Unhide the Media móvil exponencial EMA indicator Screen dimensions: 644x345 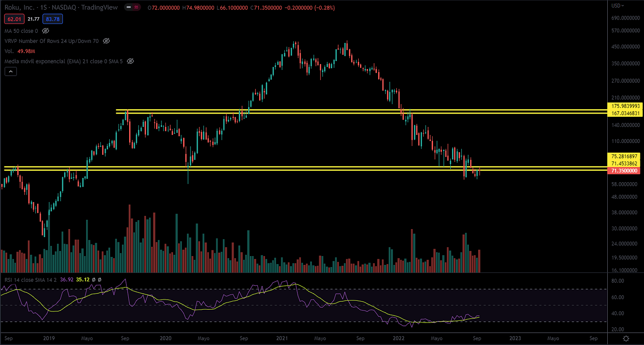(x=130, y=61)
